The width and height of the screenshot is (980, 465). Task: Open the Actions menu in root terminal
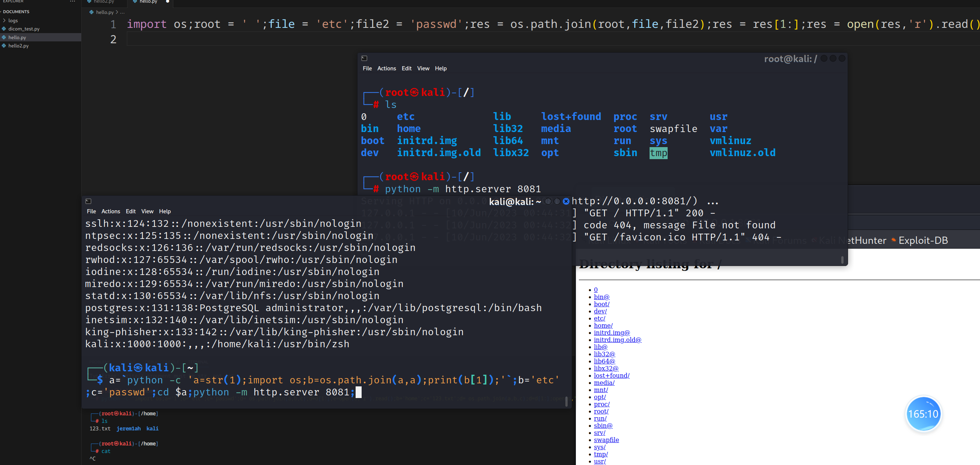[x=386, y=68]
